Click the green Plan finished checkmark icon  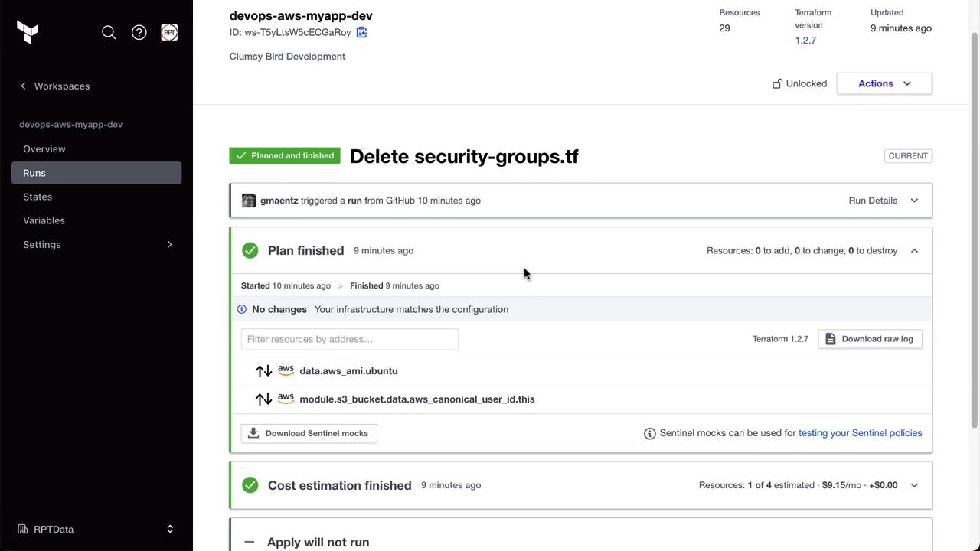[250, 250]
